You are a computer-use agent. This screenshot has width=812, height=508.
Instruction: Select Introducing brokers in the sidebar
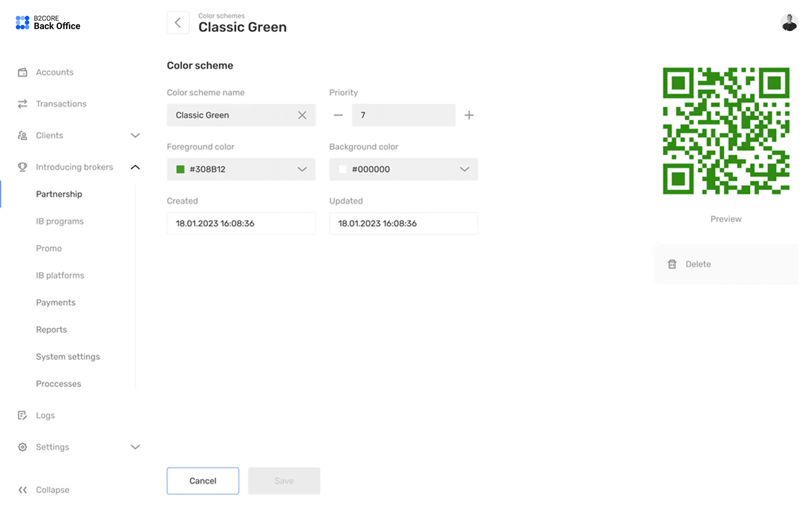click(75, 167)
